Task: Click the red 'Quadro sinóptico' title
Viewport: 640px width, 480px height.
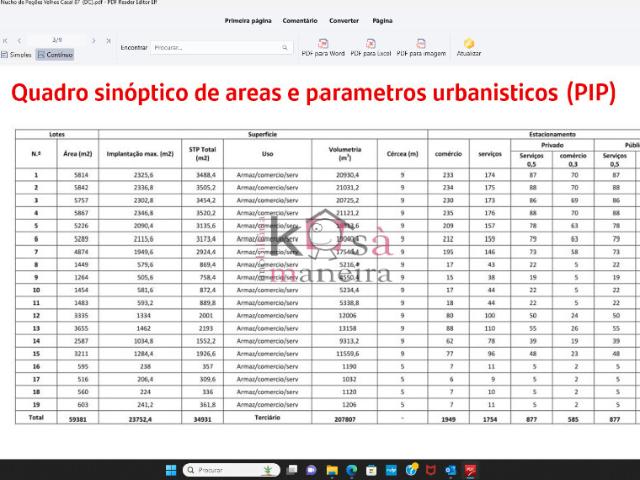Action: coord(313,93)
